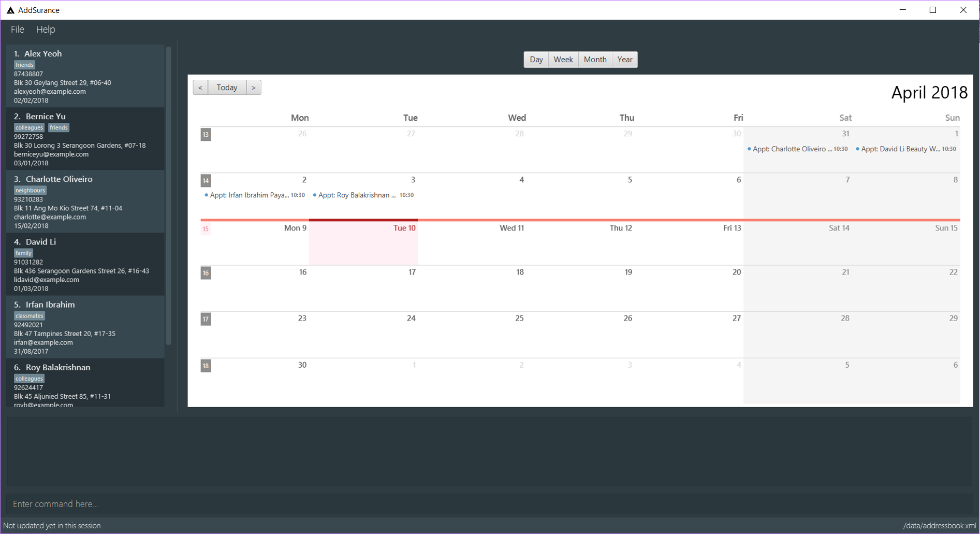Image resolution: width=980 pixels, height=534 pixels.
Task: Click the April 2018 month title
Action: (929, 93)
